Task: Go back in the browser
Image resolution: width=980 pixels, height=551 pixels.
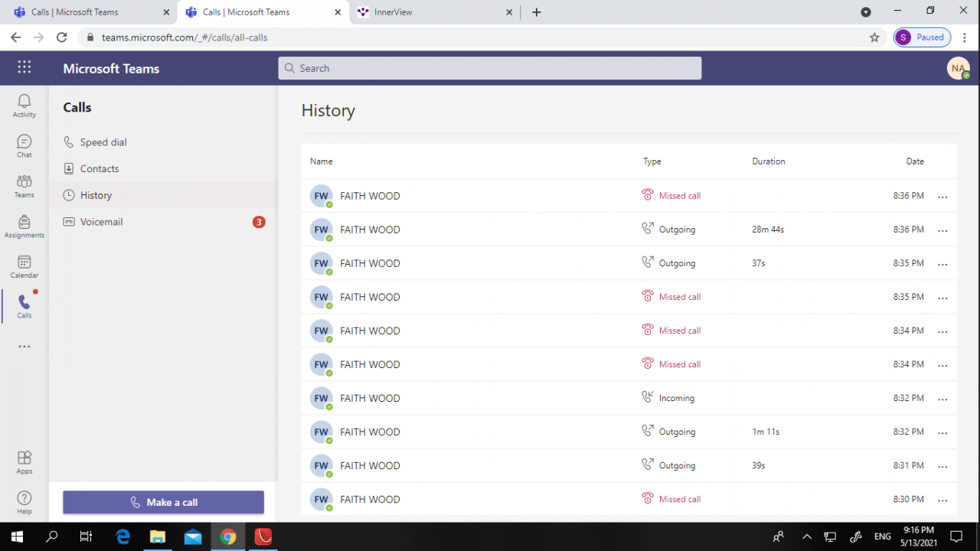Action: point(15,37)
